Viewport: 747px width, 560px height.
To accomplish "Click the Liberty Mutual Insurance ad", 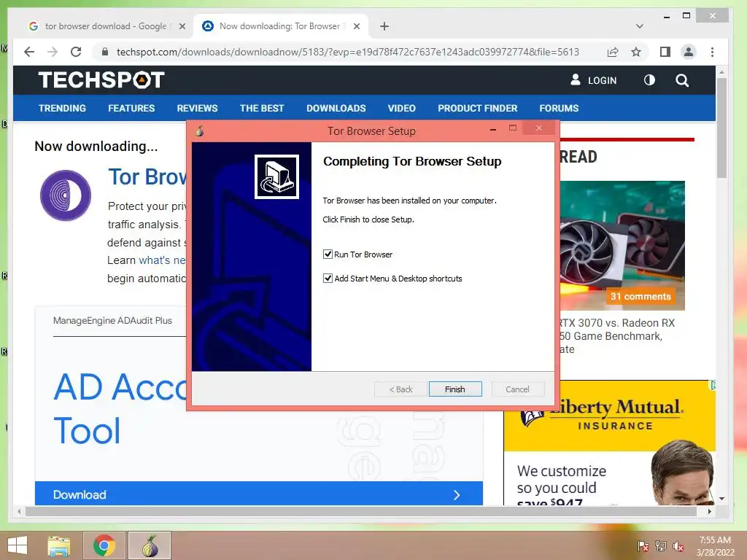I will pyautogui.click(x=610, y=442).
